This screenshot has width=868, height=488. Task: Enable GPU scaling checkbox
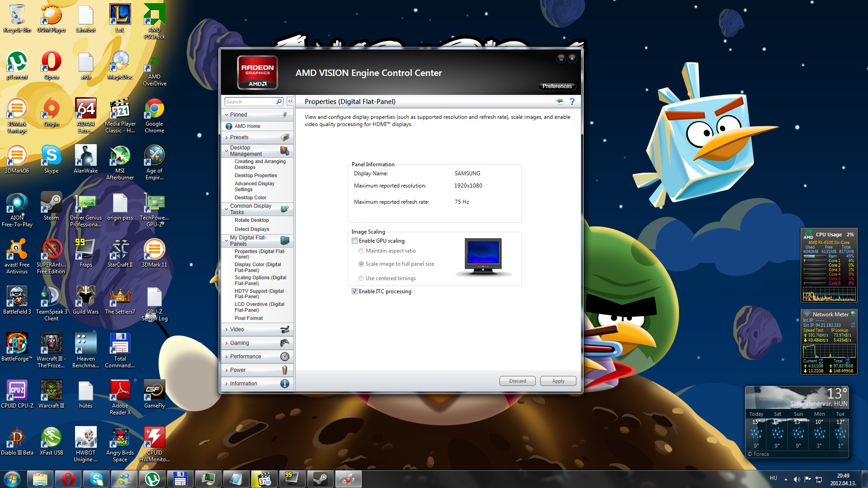(x=355, y=241)
